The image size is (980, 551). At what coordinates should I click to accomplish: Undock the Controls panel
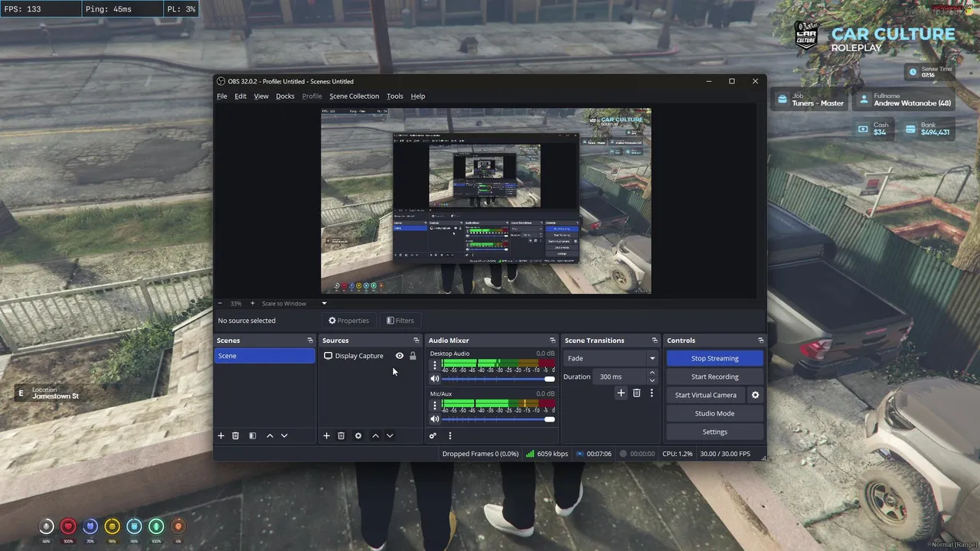click(x=760, y=341)
